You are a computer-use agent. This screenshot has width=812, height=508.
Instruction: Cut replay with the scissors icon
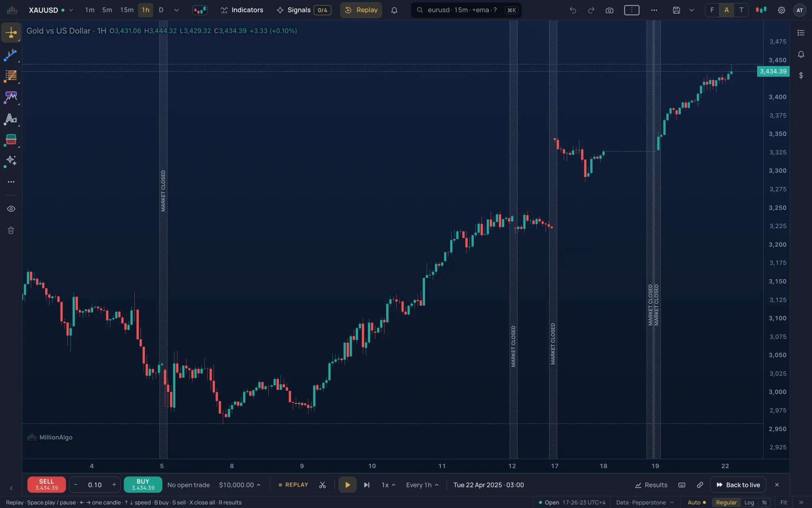tap(322, 485)
